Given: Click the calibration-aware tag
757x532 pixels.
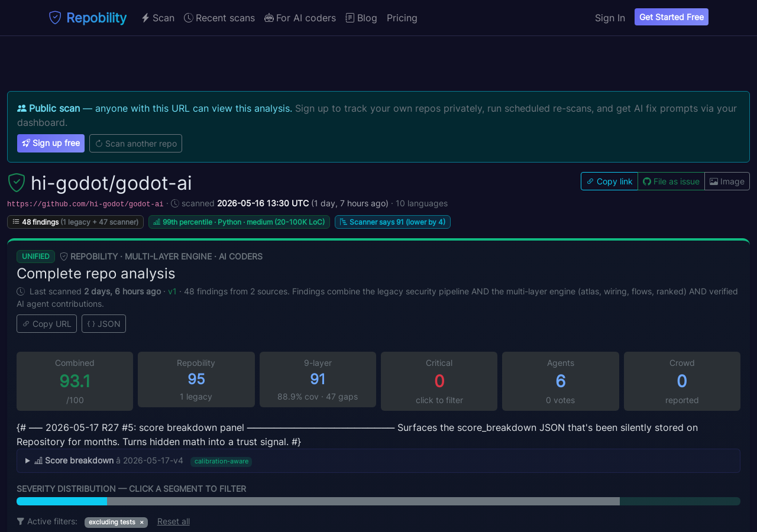Looking at the screenshot, I should click(221, 461).
